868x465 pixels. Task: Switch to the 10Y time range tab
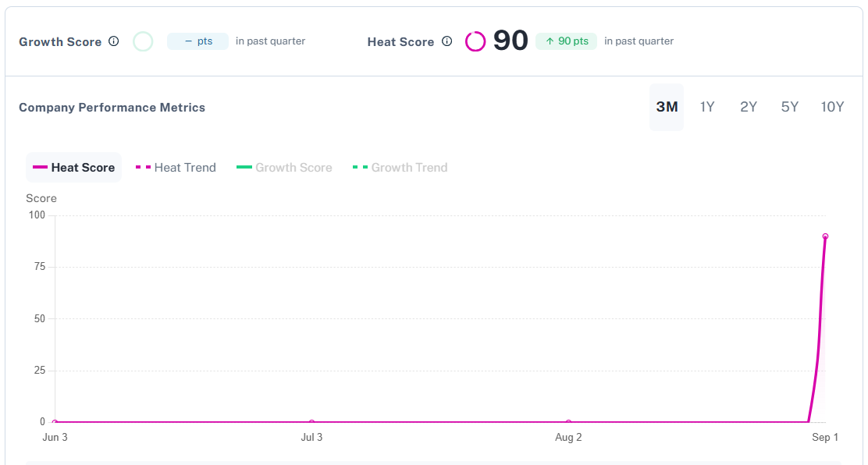(x=832, y=107)
